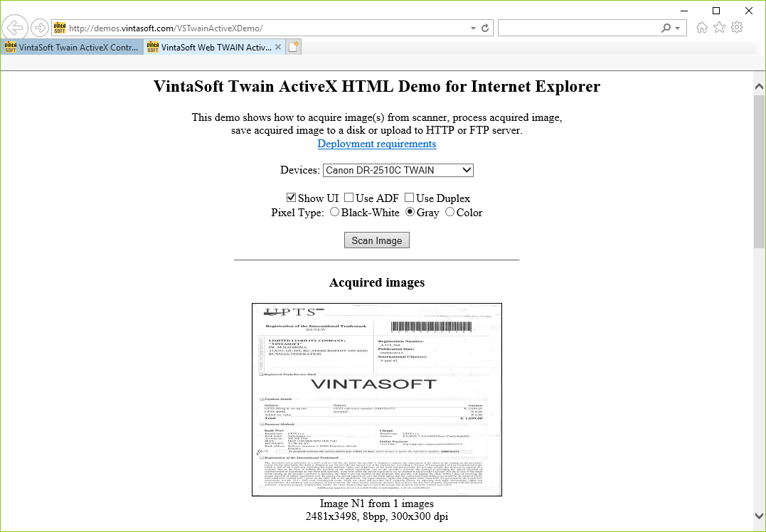766x532 pixels.
Task: Refresh the page with reload icon
Action: pyautogui.click(x=486, y=28)
